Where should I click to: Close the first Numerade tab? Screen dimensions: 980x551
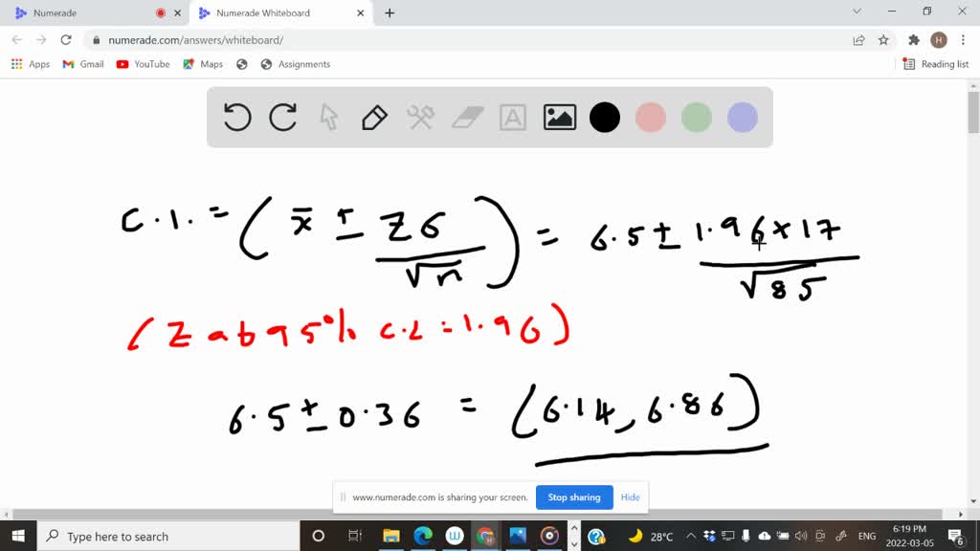pos(177,13)
